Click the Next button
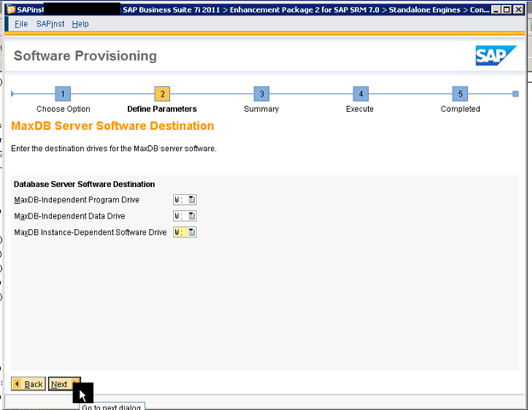The height and width of the screenshot is (410, 532). 64,384
